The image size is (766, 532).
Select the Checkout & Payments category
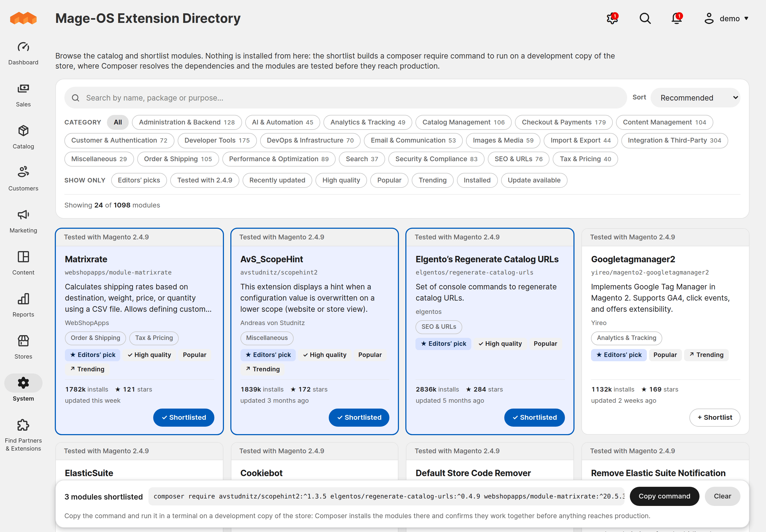pyautogui.click(x=564, y=122)
